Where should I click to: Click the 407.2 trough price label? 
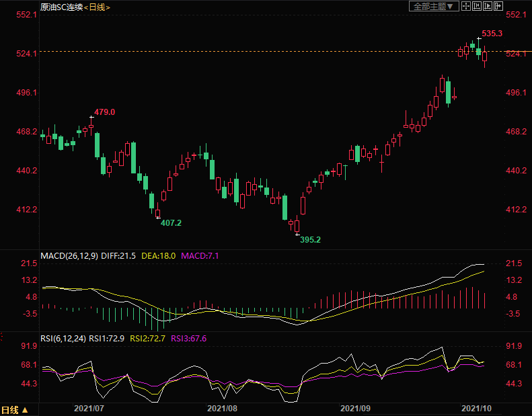click(x=171, y=222)
